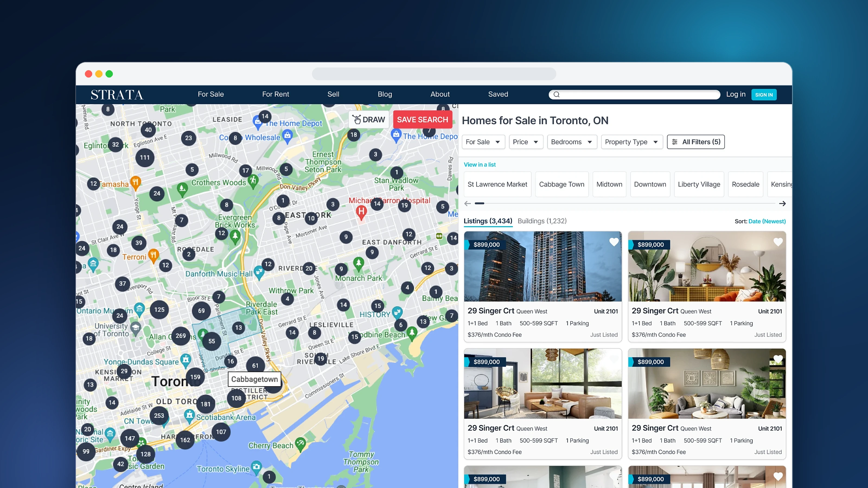This screenshot has height=488, width=868.
Task: Click the Monarch Park tree marker
Action: point(359,264)
